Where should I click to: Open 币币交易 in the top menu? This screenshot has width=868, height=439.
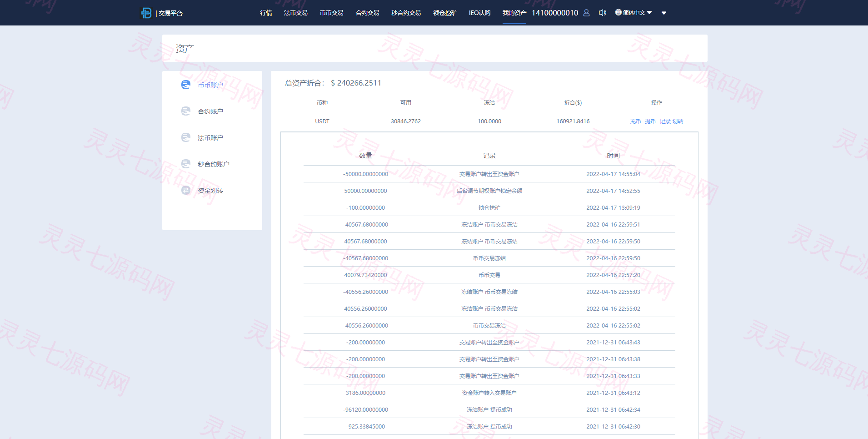pos(331,13)
